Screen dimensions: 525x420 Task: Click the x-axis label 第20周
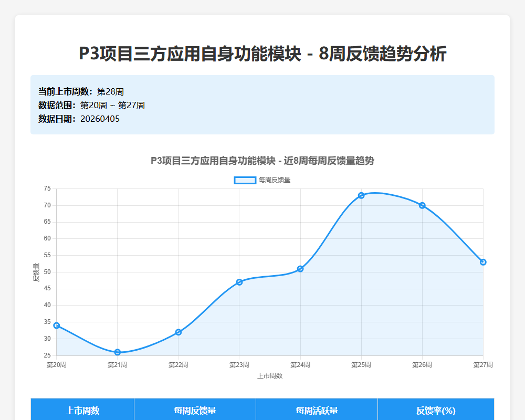click(57, 365)
